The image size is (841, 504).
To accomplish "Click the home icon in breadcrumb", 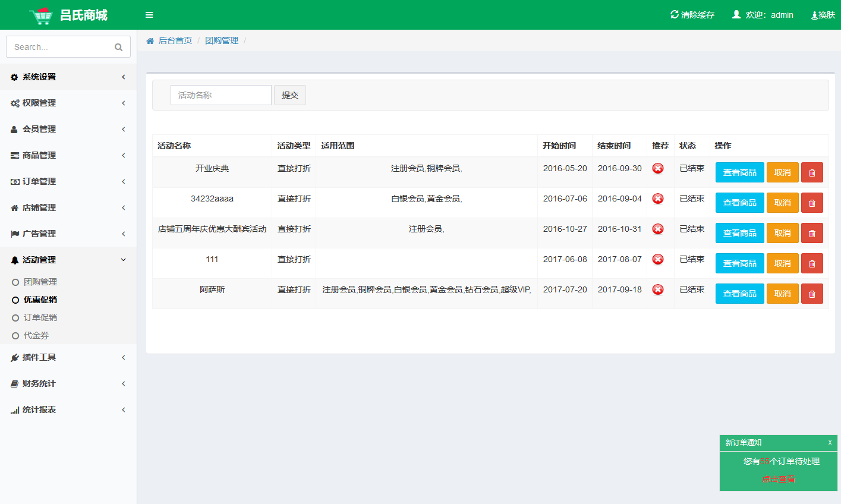I will click(150, 41).
